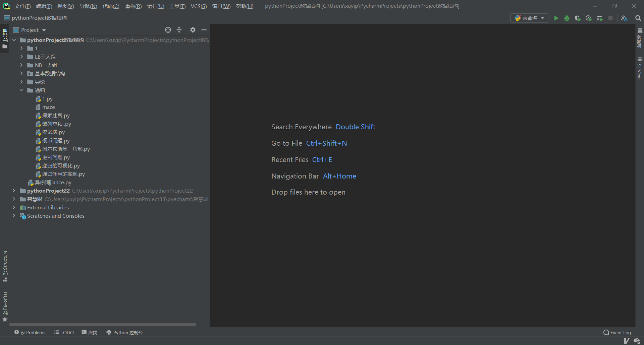Collapse the 递归 folder
The width and height of the screenshot is (644, 345).
tap(21, 90)
